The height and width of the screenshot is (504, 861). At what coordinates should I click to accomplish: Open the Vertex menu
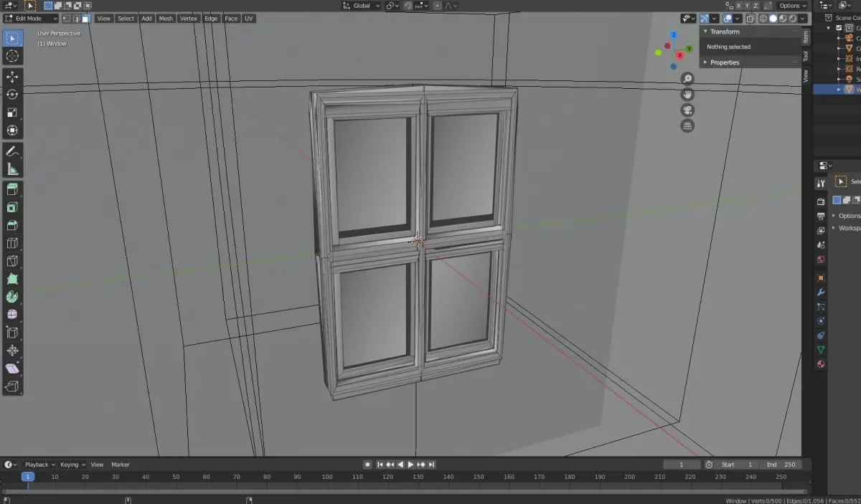tap(189, 19)
